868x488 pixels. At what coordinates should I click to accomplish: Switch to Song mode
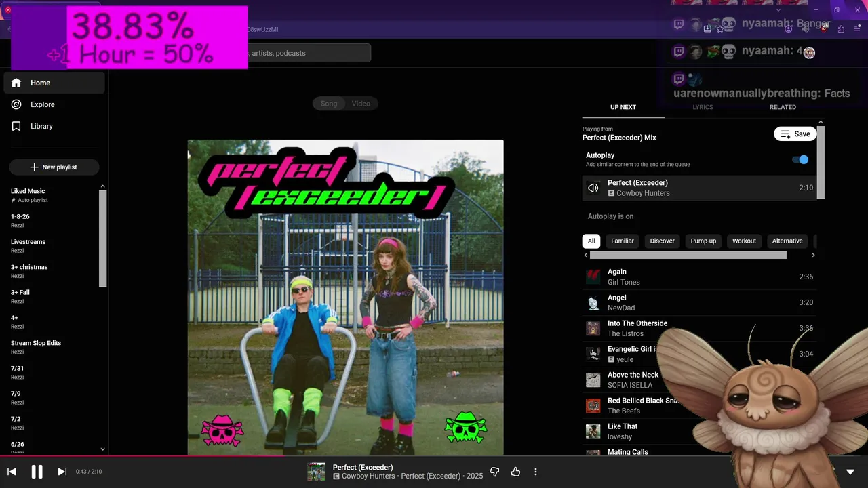(329, 104)
